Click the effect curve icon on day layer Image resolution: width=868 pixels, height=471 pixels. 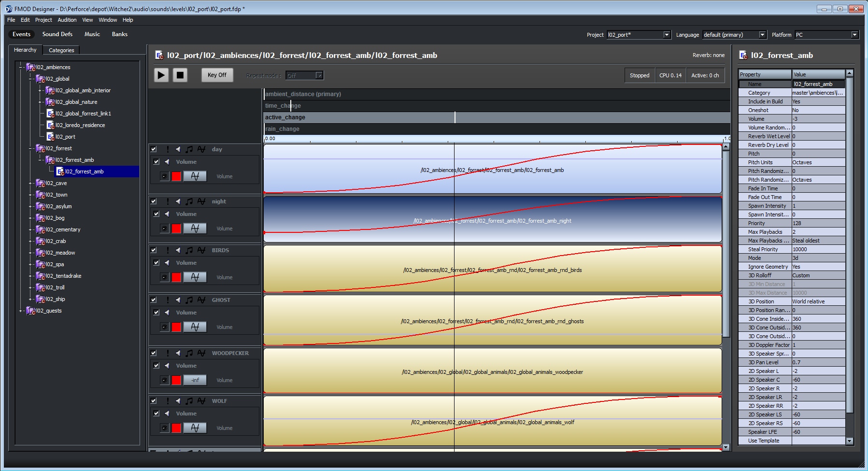pos(201,149)
